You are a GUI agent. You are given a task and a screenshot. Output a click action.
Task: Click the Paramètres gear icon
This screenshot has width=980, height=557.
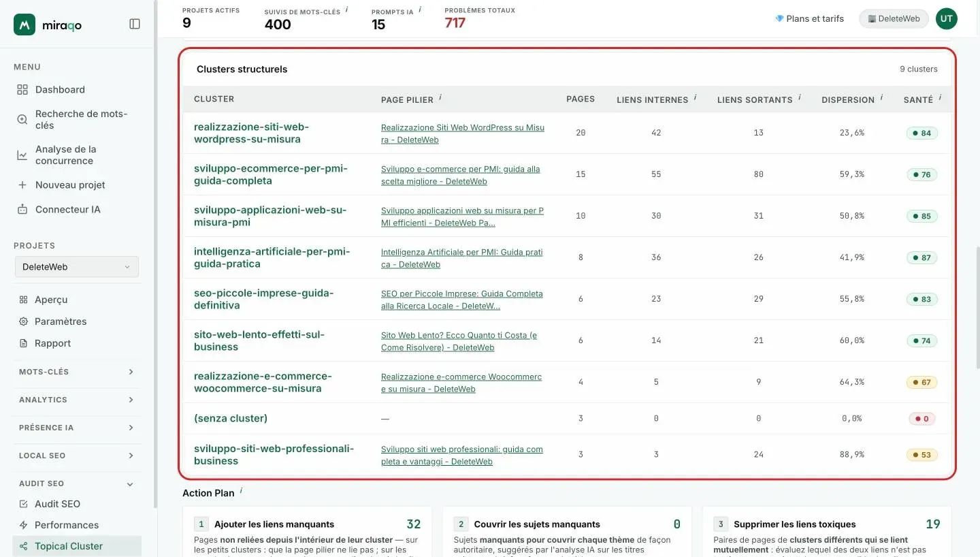tap(23, 321)
